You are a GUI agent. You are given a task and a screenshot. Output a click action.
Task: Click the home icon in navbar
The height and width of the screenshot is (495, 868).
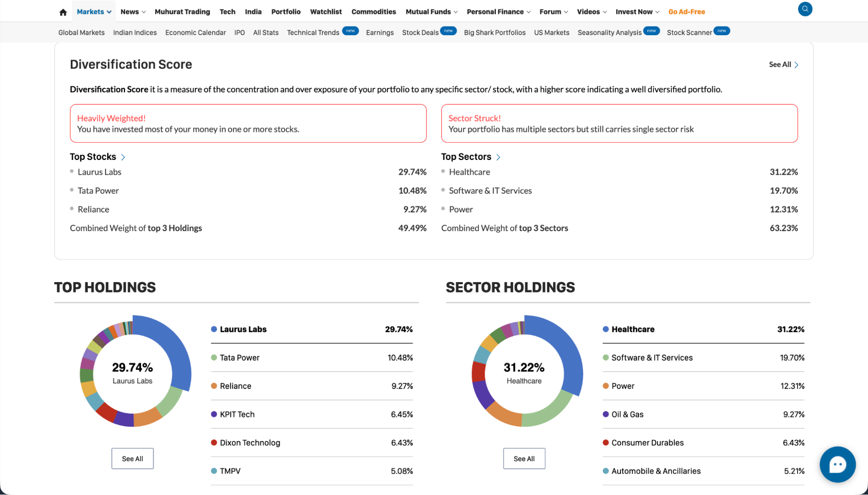(63, 12)
